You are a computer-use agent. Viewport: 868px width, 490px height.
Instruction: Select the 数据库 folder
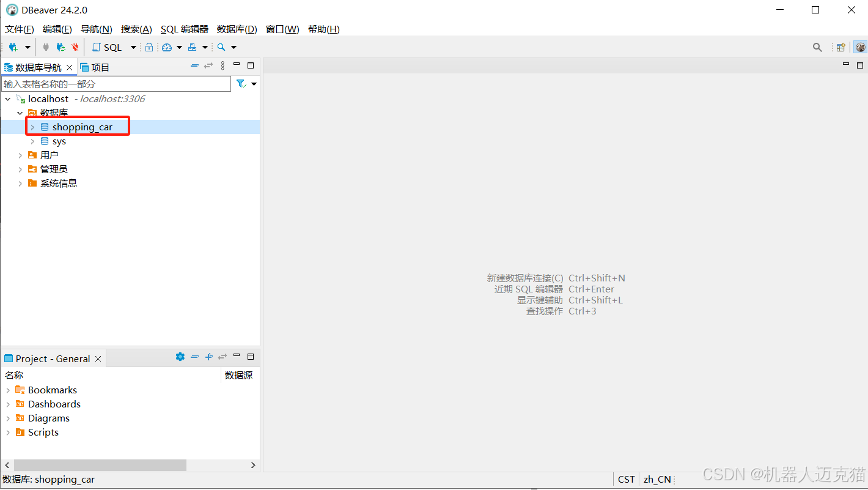54,113
